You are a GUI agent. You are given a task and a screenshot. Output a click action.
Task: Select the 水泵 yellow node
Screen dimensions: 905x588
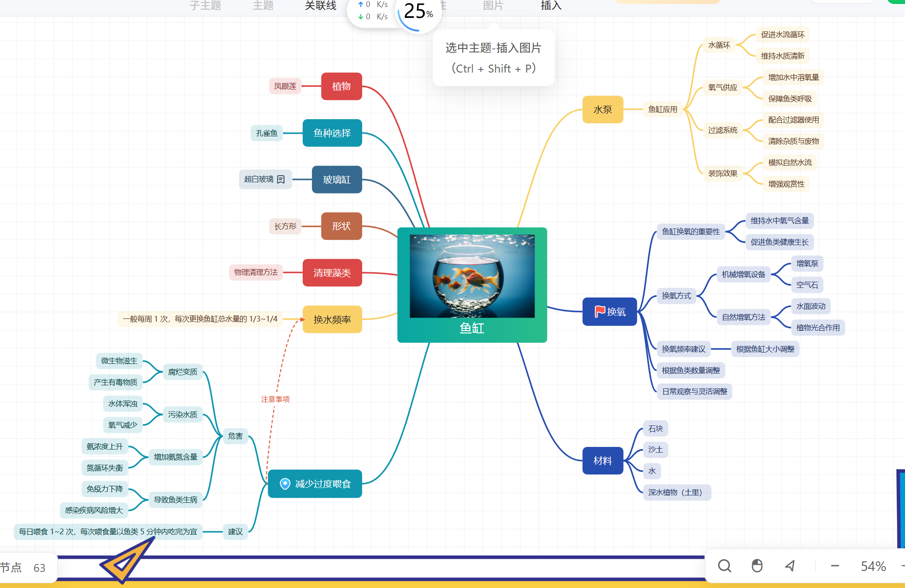pos(602,110)
